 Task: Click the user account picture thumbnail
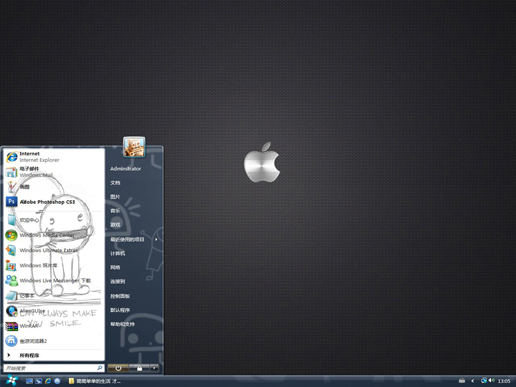click(134, 147)
